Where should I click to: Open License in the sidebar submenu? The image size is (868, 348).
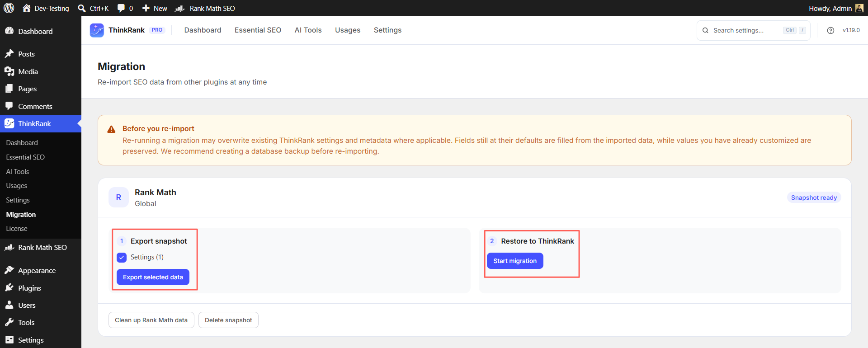pos(17,229)
